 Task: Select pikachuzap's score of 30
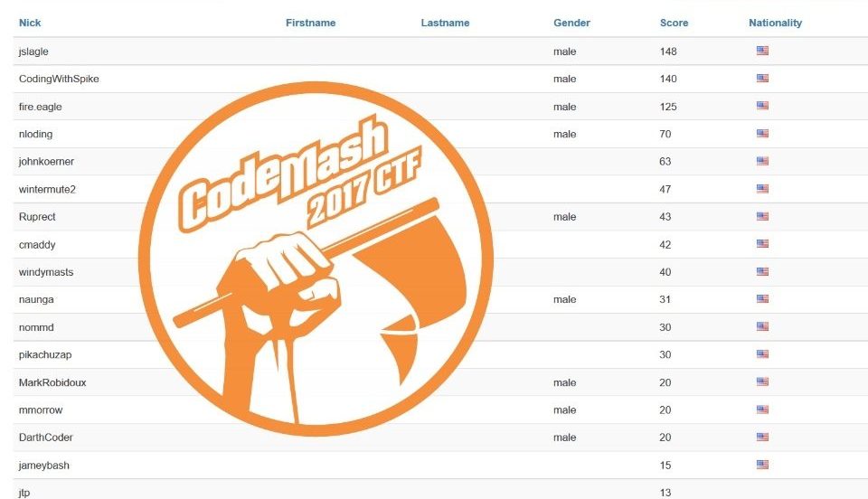(665, 354)
